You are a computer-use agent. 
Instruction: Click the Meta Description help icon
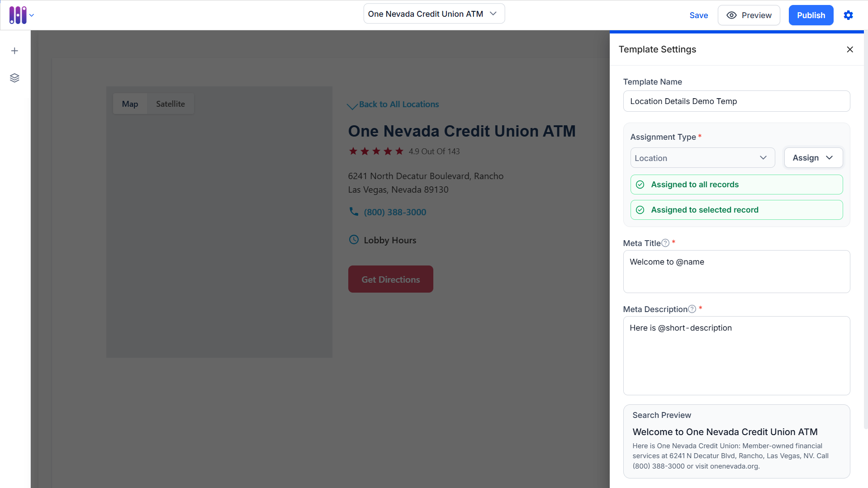pos(692,309)
